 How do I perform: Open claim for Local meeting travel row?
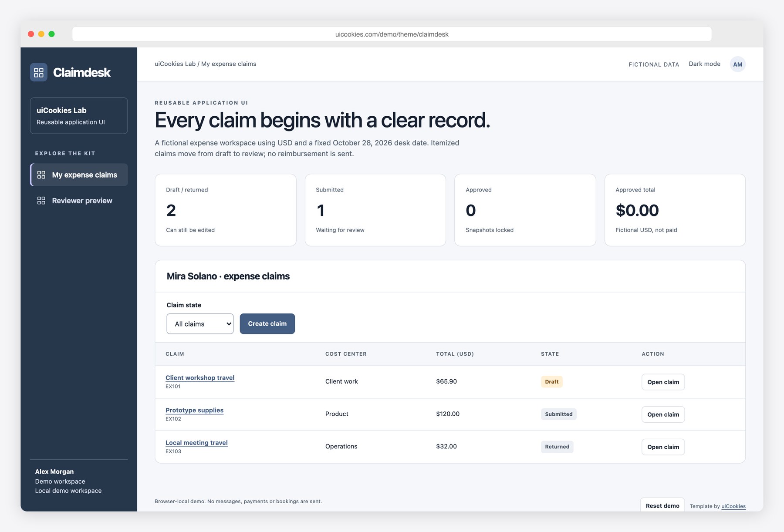(663, 447)
